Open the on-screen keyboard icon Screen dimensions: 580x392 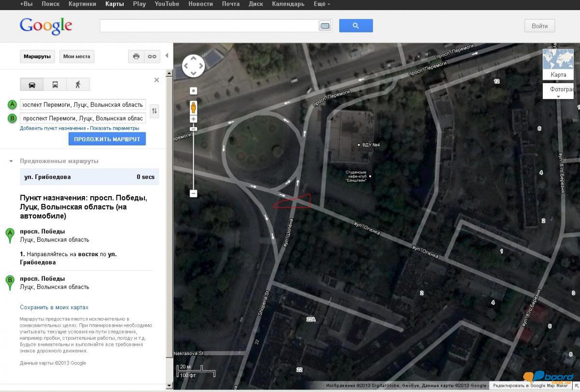click(325, 26)
